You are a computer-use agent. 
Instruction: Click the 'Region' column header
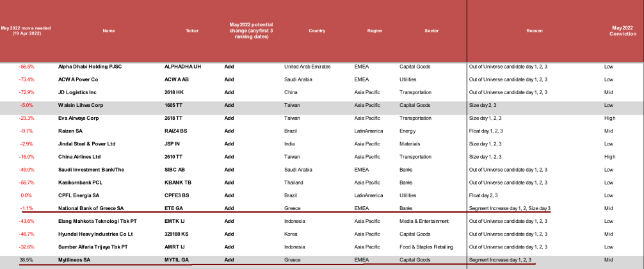click(374, 31)
